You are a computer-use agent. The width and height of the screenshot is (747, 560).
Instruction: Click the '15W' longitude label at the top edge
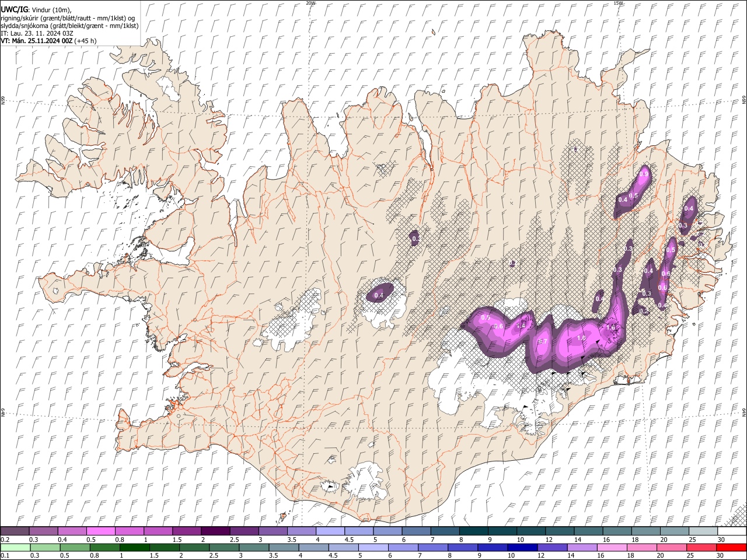click(x=618, y=3)
